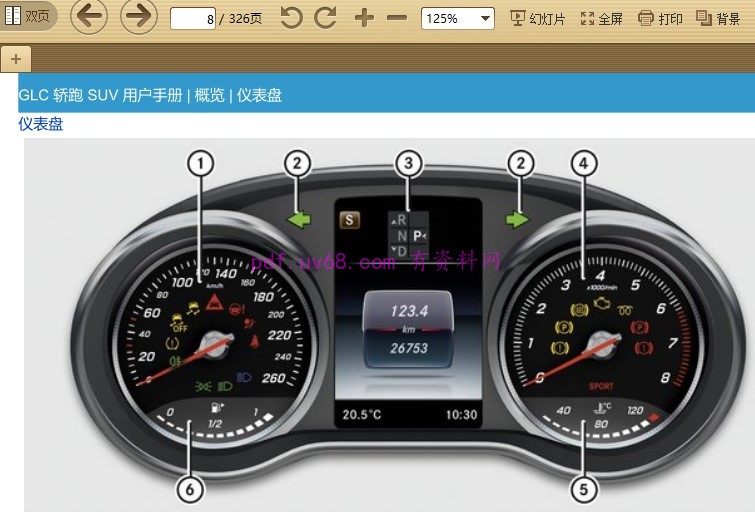Click callout number 5 near temperature gauge
Image resolution: width=755 pixels, height=518 pixels.
(585, 489)
